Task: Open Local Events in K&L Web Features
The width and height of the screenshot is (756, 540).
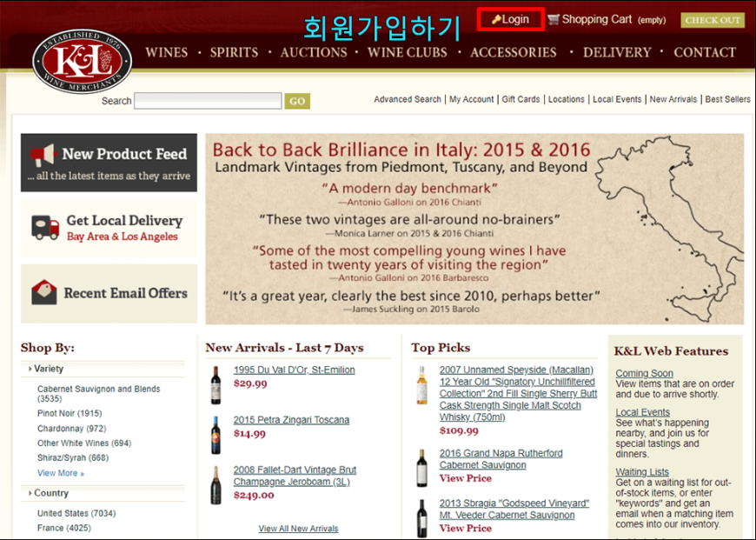Action: [643, 412]
